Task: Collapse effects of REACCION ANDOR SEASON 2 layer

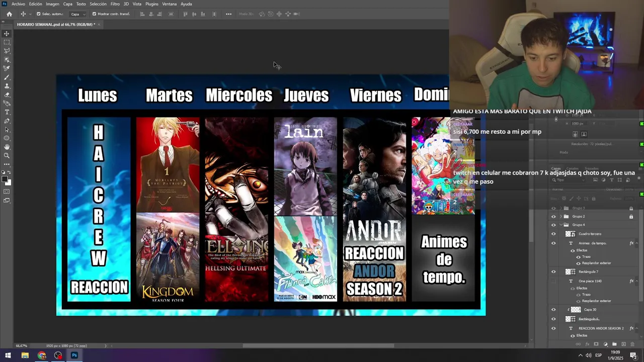Action: pos(637,328)
